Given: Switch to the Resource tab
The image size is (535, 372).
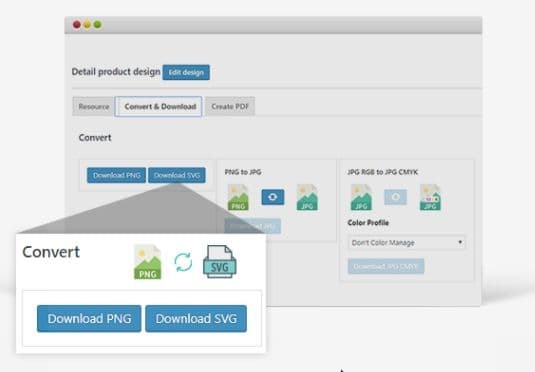Looking at the screenshot, I should click(x=93, y=106).
